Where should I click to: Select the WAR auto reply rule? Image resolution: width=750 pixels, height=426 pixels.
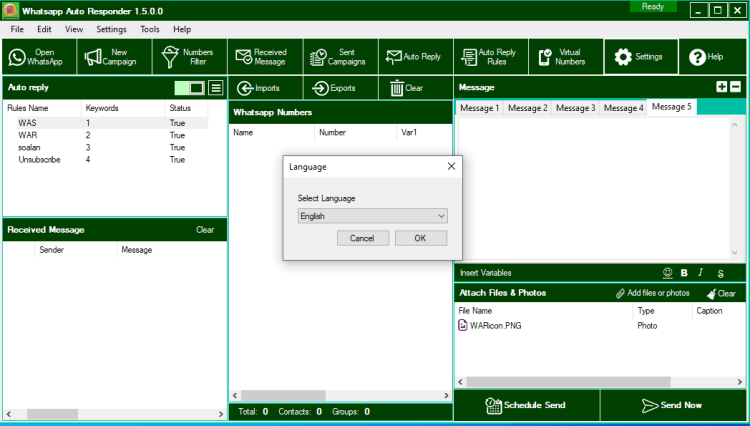106,135
